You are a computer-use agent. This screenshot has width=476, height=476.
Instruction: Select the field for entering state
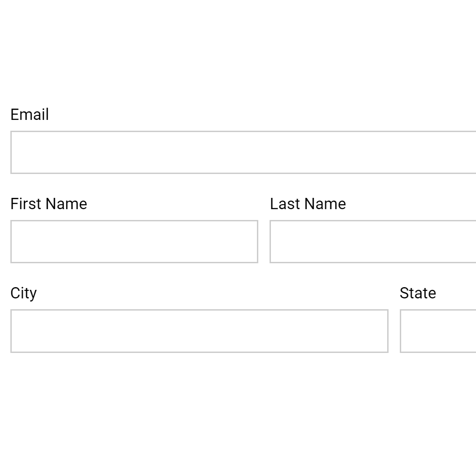coord(438,331)
